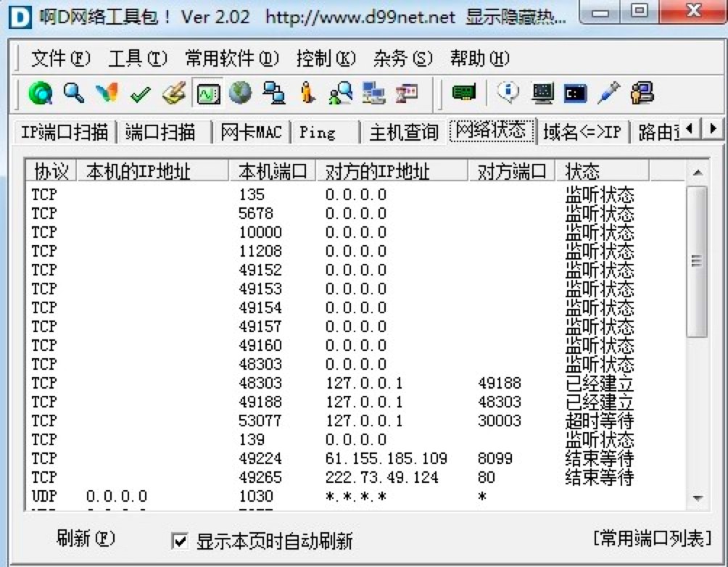Click the globe toolbar icon
The height and width of the screenshot is (567, 728).
241,92
